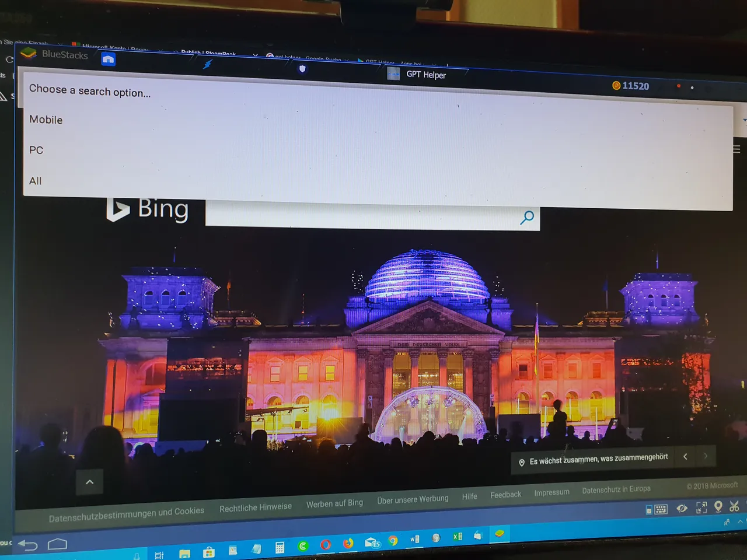The height and width of the screenshot is (560, 747).
Task: Click the BlueStacks logo
Action: (28, 53)
